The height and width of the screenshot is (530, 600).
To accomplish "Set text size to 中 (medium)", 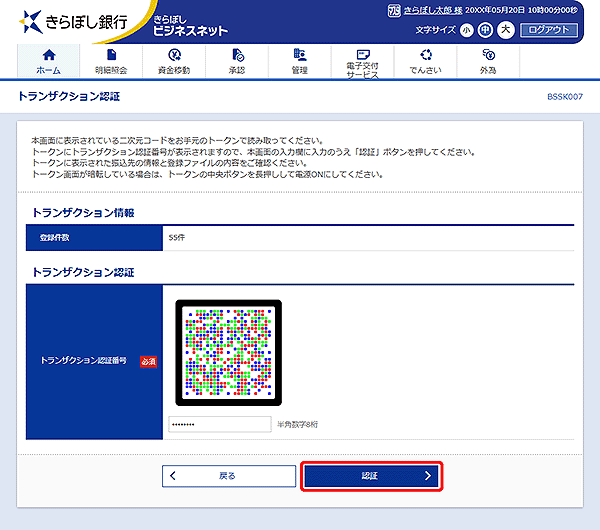I will pos(485,30).
